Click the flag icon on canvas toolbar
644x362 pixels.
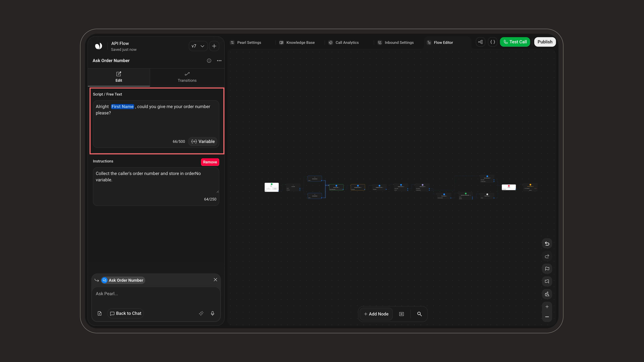point(547,269)
